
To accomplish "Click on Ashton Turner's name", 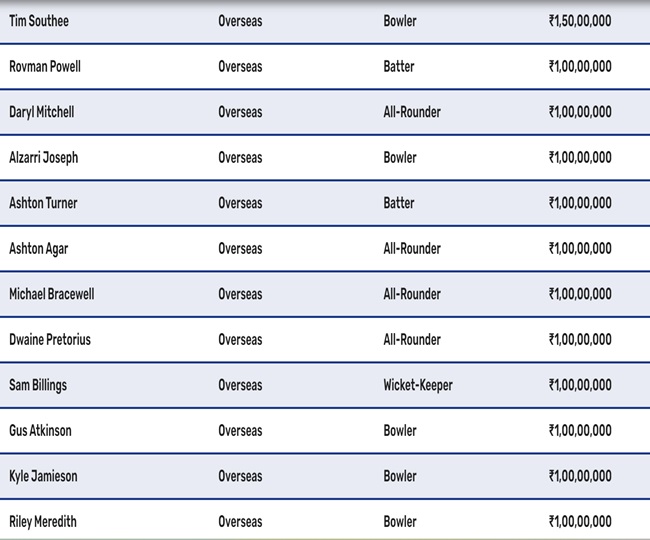I will tap(43, 203).
